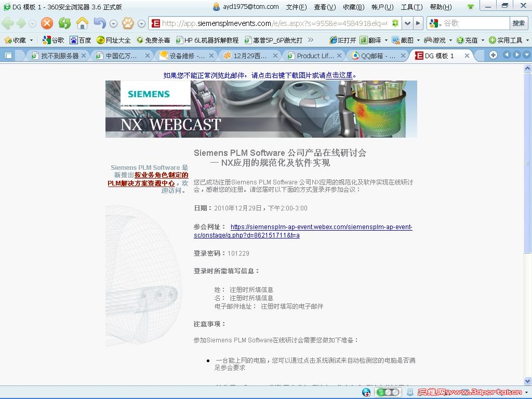Screen dimensions: 532x399
Task: Click the 搜索 search button
Action: pyautogui.click(x=518, y=23)
